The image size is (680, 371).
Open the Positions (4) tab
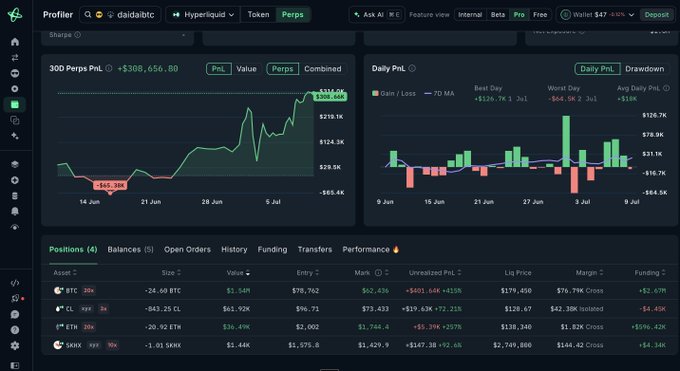point(73,250)
